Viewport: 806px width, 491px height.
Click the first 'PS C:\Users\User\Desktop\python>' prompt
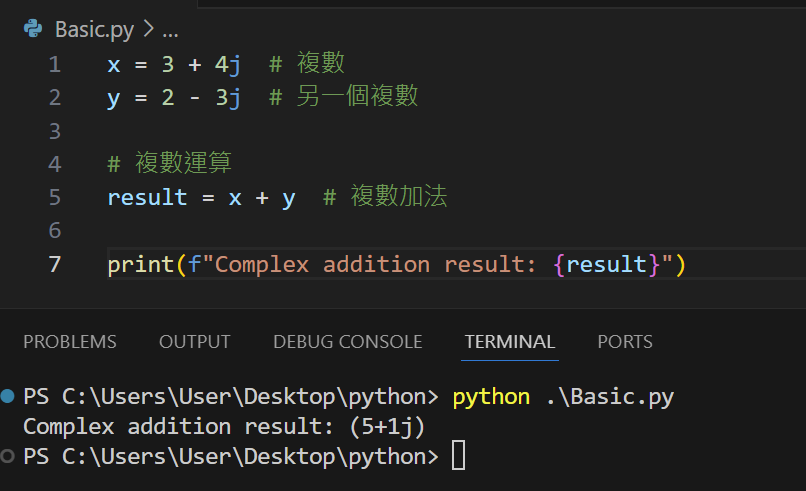(x=231, y=397)
